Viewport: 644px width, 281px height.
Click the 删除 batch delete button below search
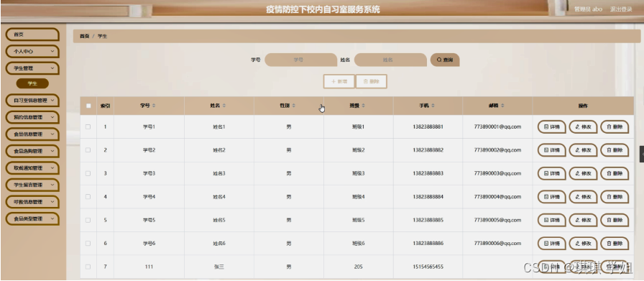tap(372, 81)
